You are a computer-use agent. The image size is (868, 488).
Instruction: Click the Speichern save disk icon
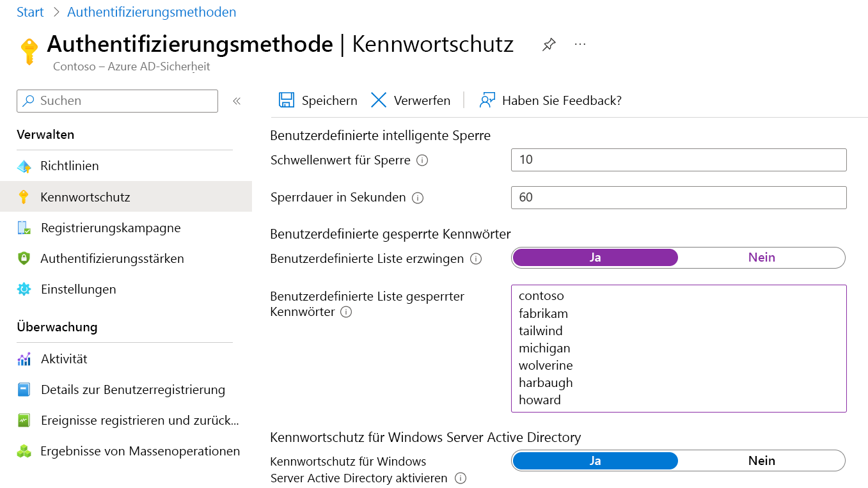point(286,100)
